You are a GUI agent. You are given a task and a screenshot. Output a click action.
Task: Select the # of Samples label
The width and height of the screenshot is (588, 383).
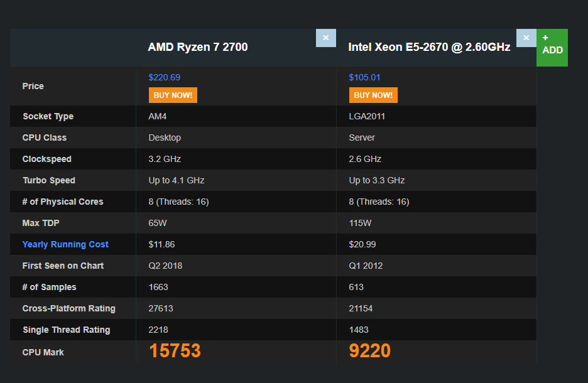[x=49, y=288]
